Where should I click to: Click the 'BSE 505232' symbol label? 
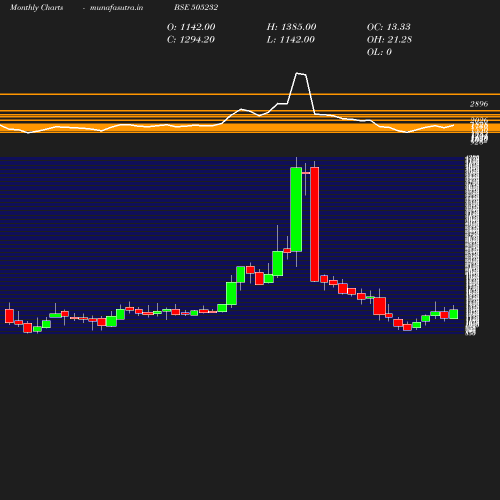click(x=196, y=7)
